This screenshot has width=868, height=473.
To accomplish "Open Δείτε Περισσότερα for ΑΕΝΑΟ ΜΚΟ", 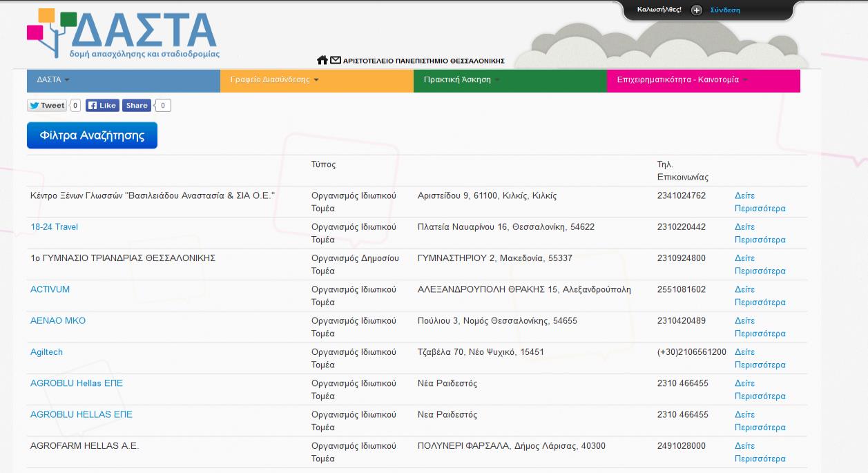I will click(x=760, y=327).
